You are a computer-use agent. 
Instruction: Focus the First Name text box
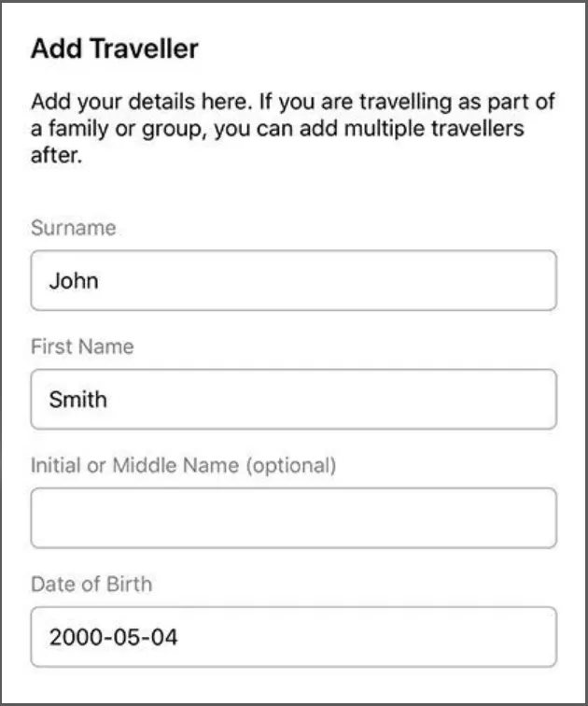(x=293, y=399)
